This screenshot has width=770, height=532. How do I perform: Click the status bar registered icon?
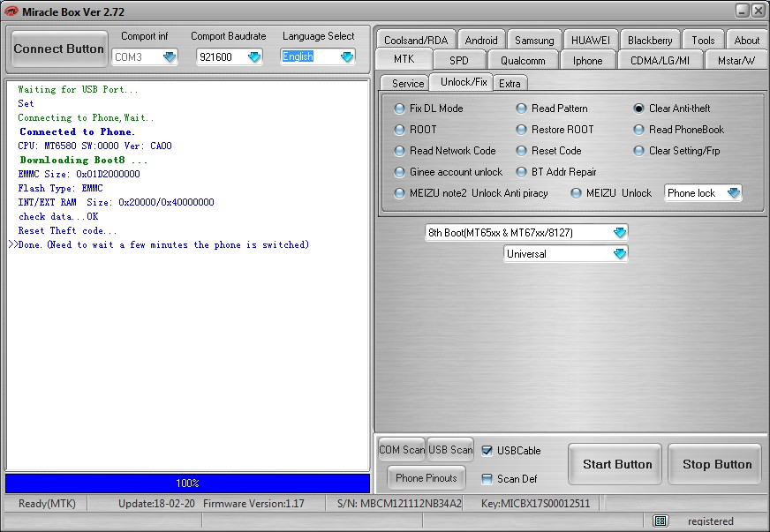click(x=660, y=521)
